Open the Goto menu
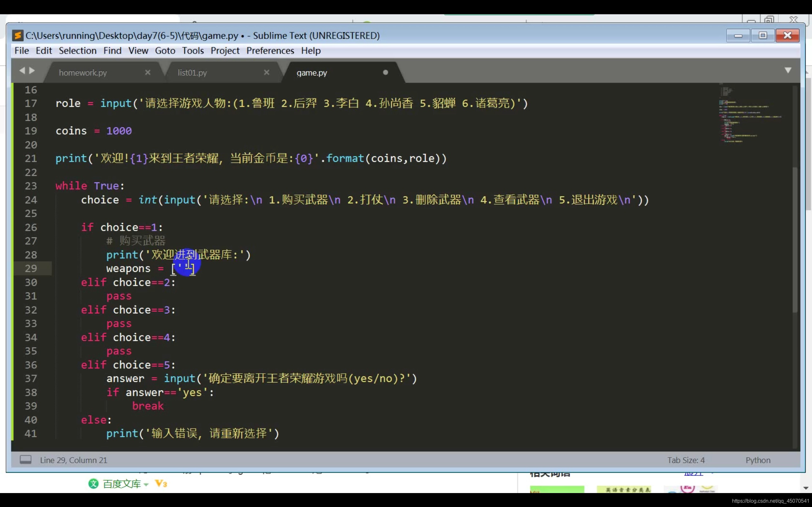812x507 pixels. tap(165, 51)
